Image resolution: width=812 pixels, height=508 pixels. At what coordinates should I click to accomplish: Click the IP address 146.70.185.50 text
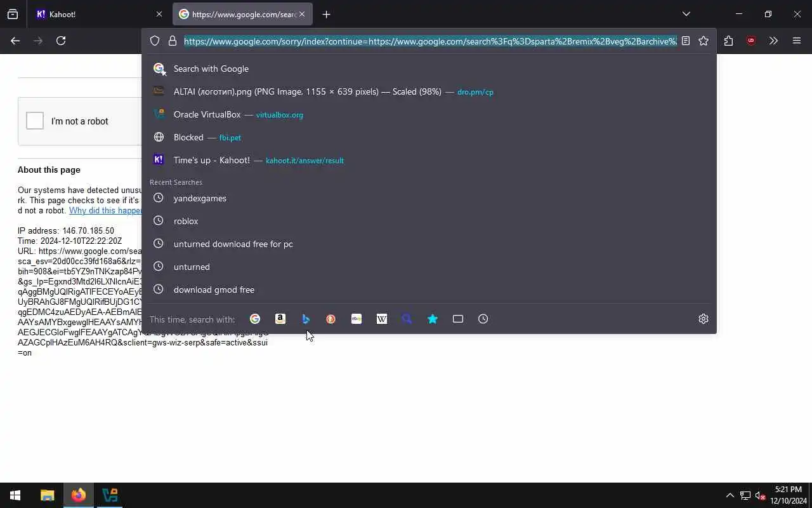pos(66,231)
